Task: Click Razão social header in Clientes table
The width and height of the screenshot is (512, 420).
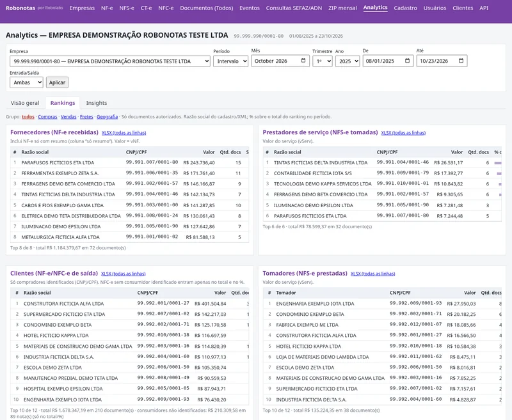Action: pos(37,293)
